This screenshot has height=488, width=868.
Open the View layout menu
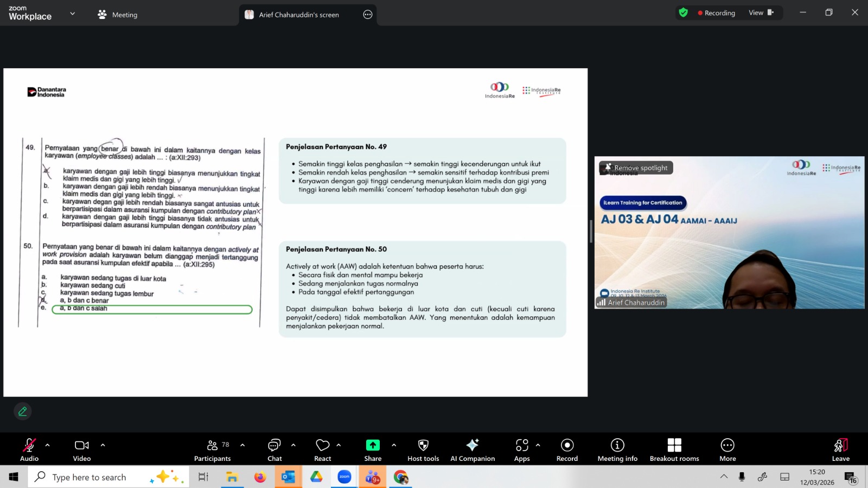coord(761,12)
